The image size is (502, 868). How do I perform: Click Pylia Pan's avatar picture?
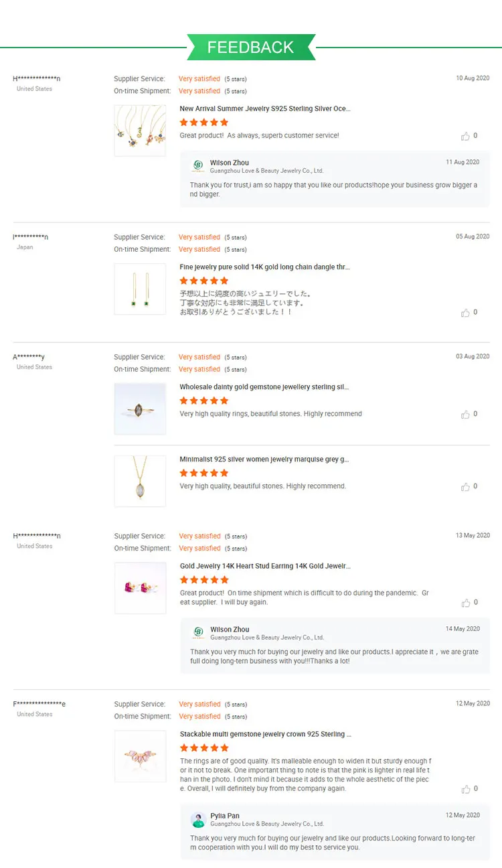pyautogui.click(x=198, y=819)
